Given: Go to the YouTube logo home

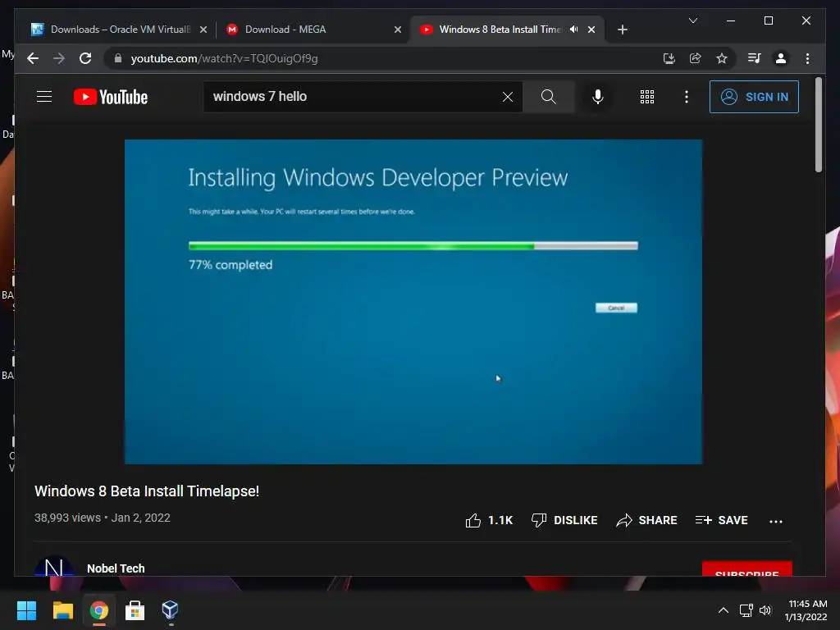Looking at the screenshot, I should pyautogui.click(x=111, y=97).
